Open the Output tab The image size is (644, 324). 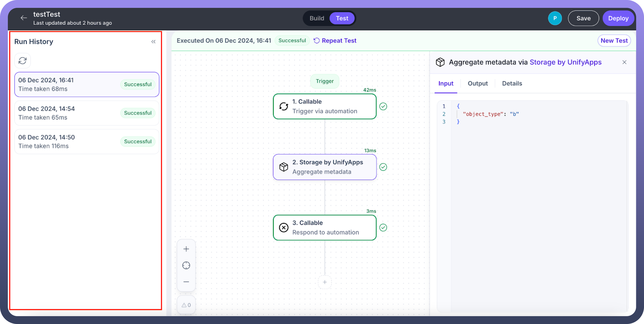tap(478, 83)
